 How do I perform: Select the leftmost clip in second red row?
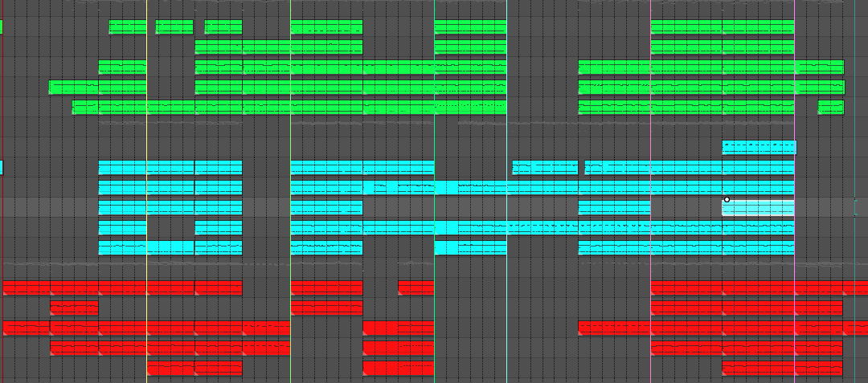(74, 308)
